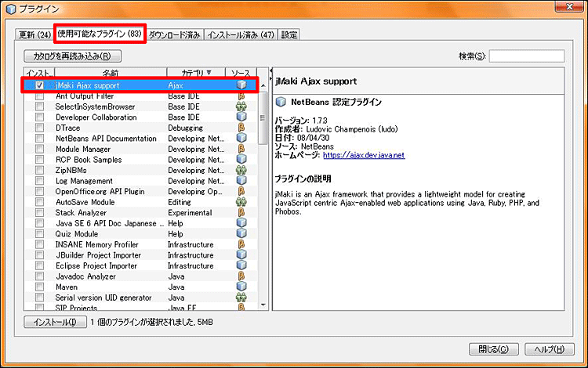Click source icon for Java SE 6 API Doc Japanese

click(x=241, y=223)
